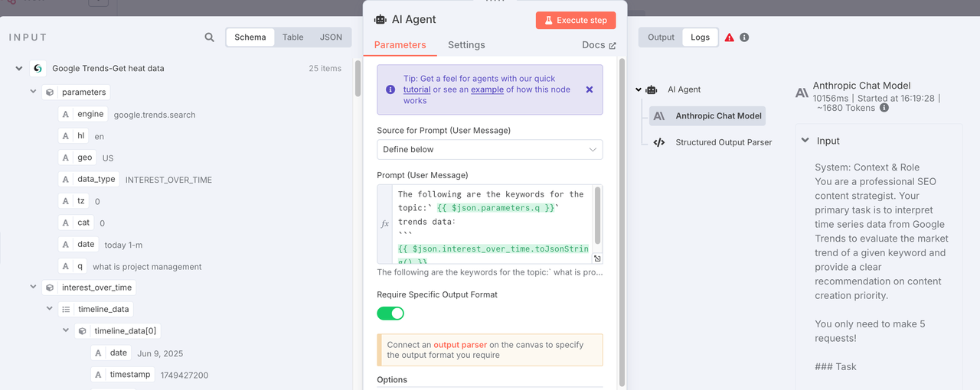This screenshot has width=980, height=390.
Task: Click the Structured Output Parser code icon
Action: tap(658, 142)
